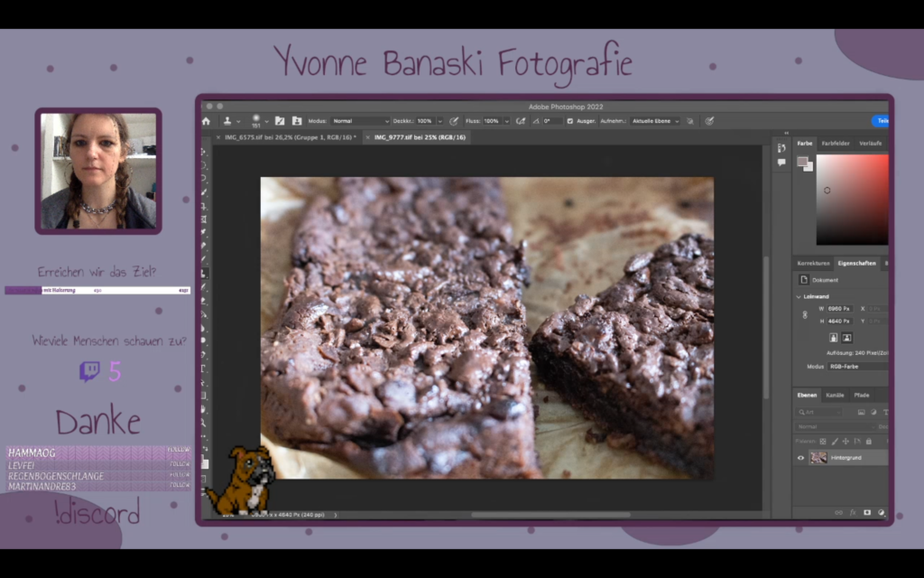
Task: Add a layer style via fx icon
Action: [853, 513]
